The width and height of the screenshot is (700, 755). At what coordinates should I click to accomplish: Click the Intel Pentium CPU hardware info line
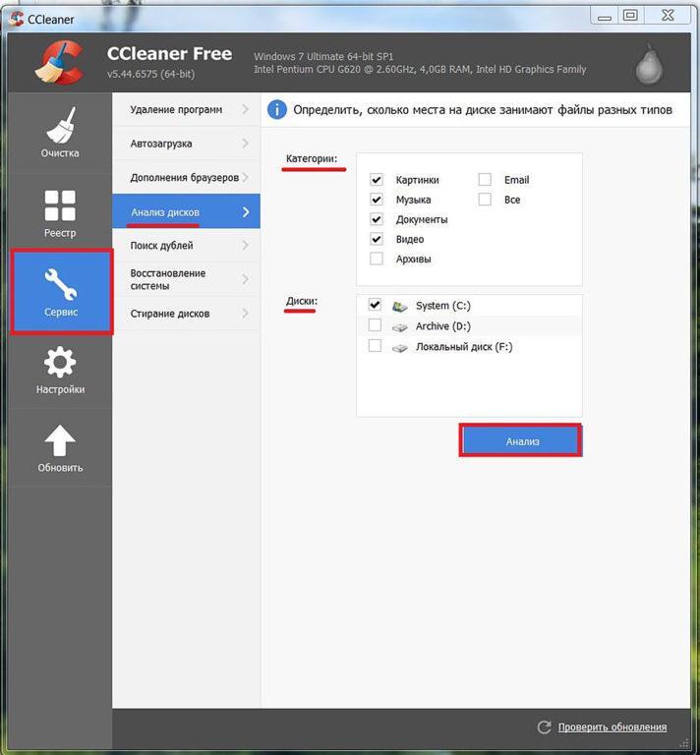(x=420, y=70)
